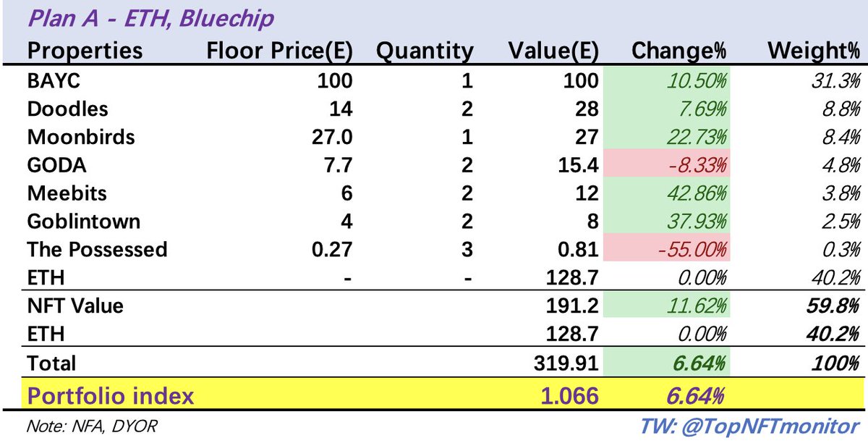Screen dimensions: 868x446
Task: Click the 'Note: NFA, DYOR' footnote
Action: pyautogui.click(x=91, y=427)
